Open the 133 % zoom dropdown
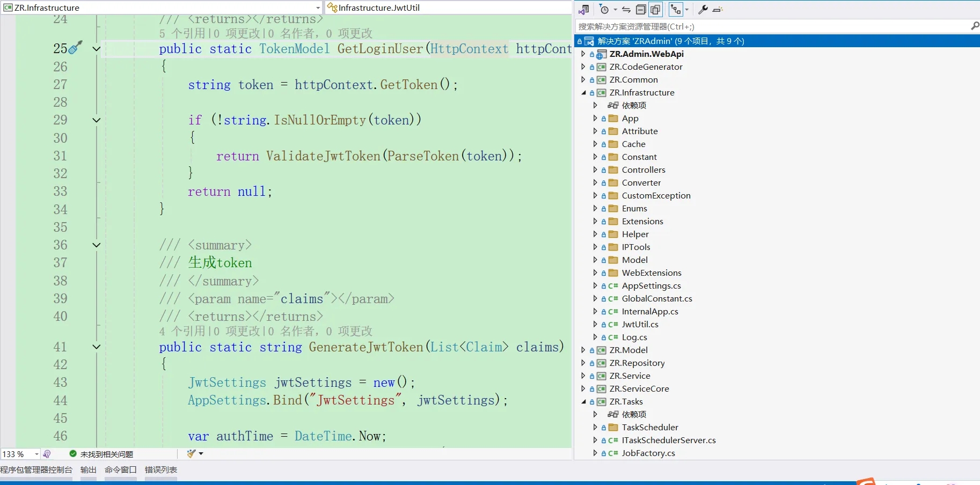This screenshot has height=485, width=980. [x=36, y=454]
